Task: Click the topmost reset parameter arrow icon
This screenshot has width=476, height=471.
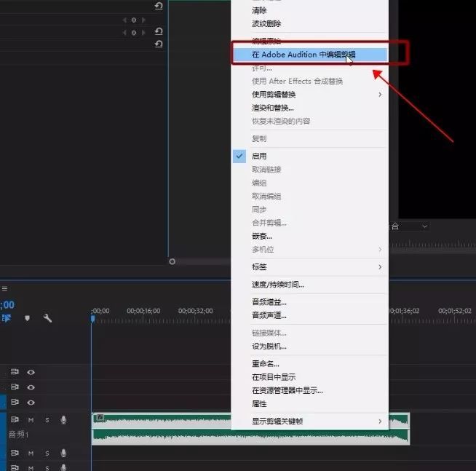Action: point(159,6)
